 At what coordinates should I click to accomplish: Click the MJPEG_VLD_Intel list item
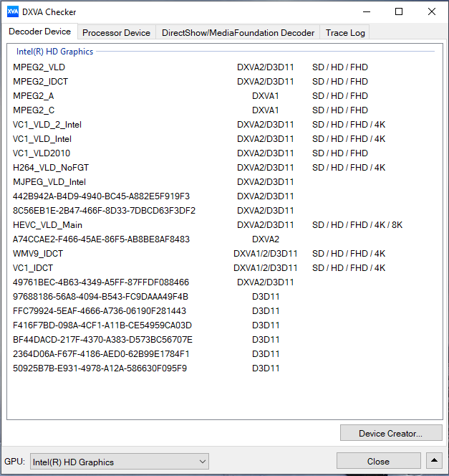(49, 182)
